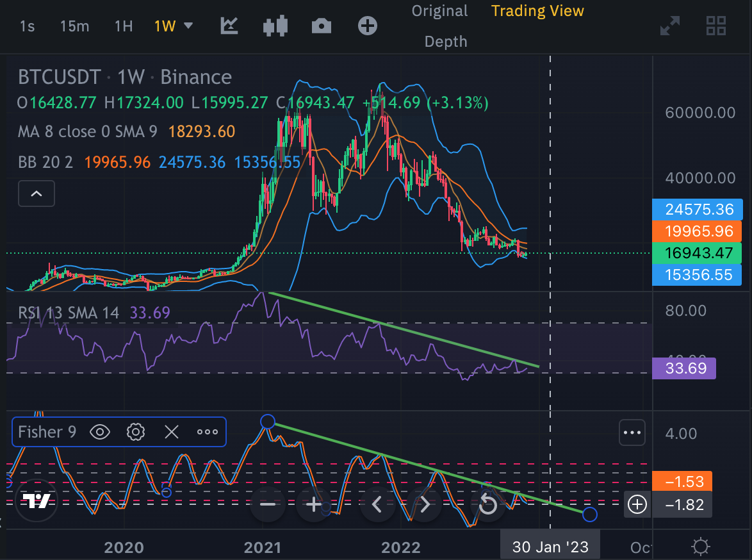This screenshot has height=560, width=752.
Task: Remove the Fisher 9 indicator
Action: (172, 432)
